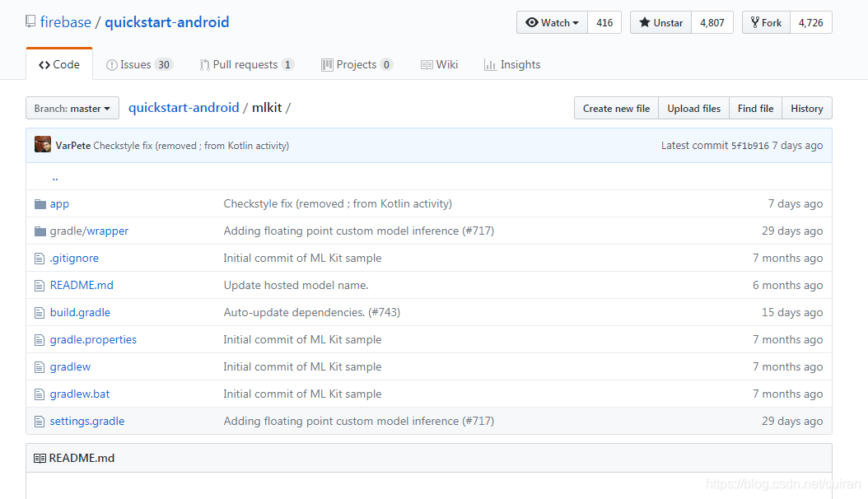View the 4,726 forks count
Screen dimensions: 868x499
point(811,23)
